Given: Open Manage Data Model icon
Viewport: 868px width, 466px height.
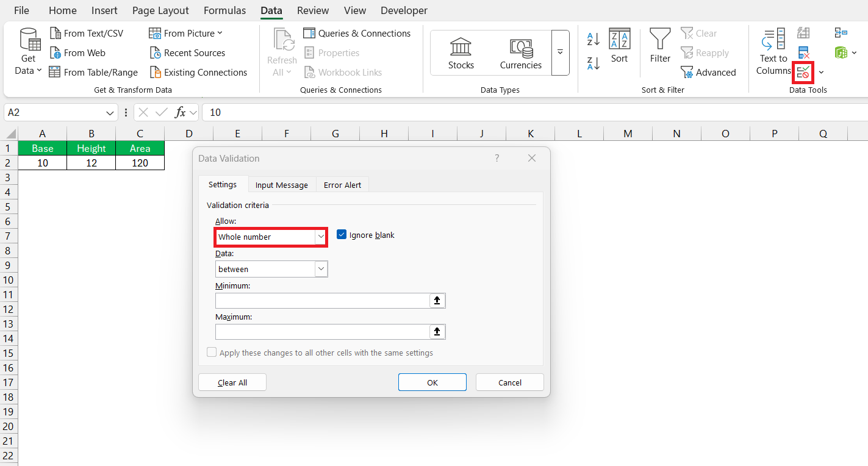Looking at the screenshot, I should [x=842, y=53].
